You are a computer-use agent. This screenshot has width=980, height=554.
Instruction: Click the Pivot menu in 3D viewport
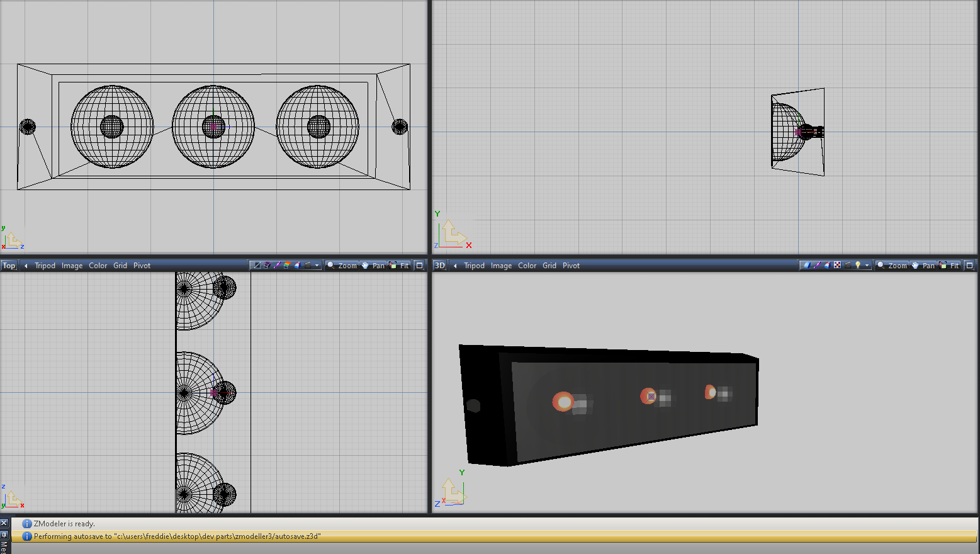(x=571, y=266)
